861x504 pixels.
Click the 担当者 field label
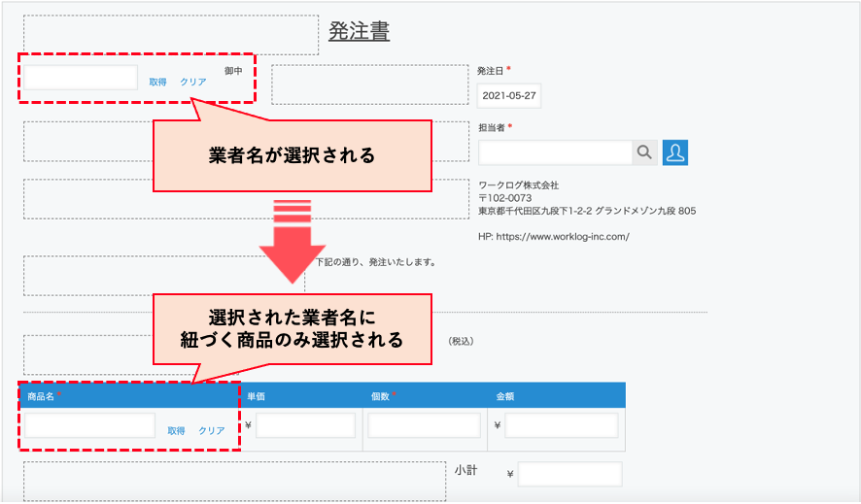(492, 127)
